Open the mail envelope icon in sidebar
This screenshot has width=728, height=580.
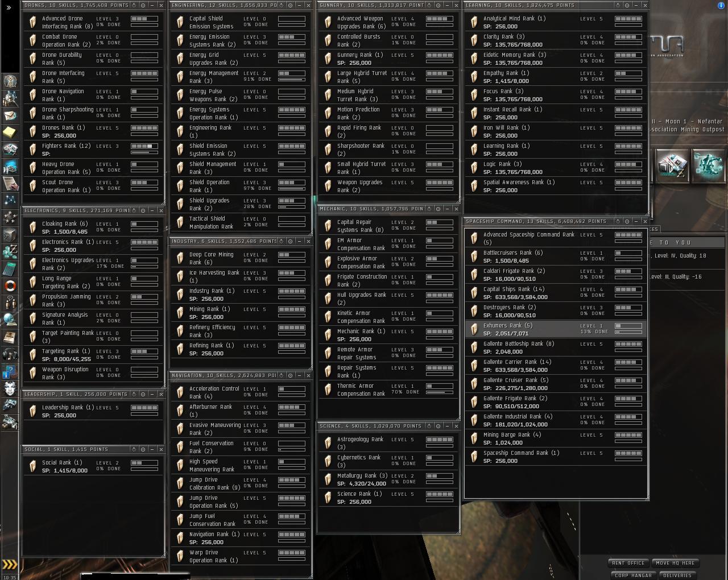[x=10, y=115]
